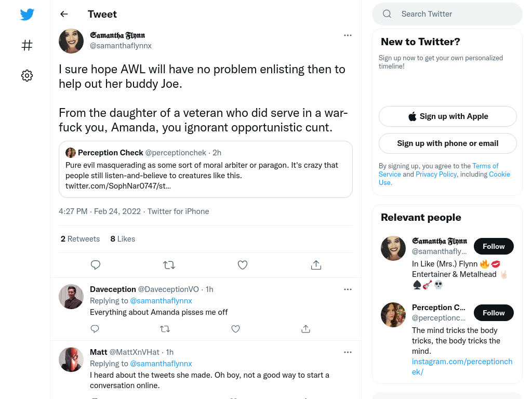View the 2 Retweets list
Viewport: 532px width, 399px height.
[80, 239]
